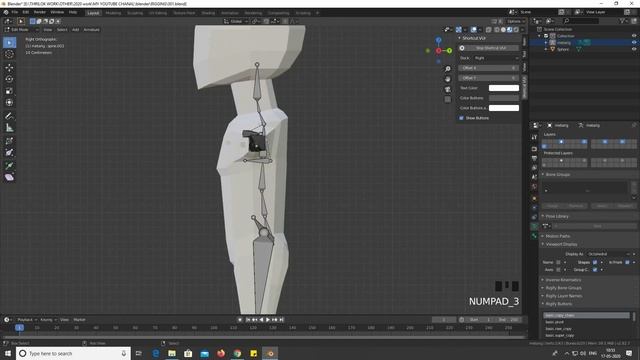Viewport: 640px width, 360px height.
Task: Open the Armature menu in viewport header
Action: [x=91, y=30]
